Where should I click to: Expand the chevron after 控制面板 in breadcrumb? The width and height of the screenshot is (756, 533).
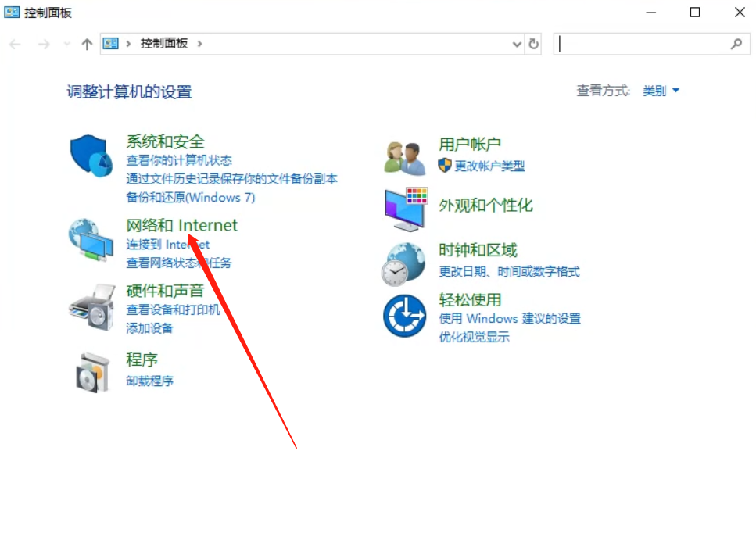click(199, 44)
